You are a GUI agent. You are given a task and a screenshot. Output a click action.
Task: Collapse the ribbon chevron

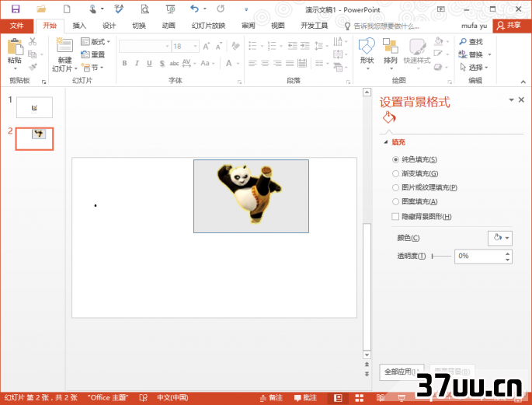523,82
